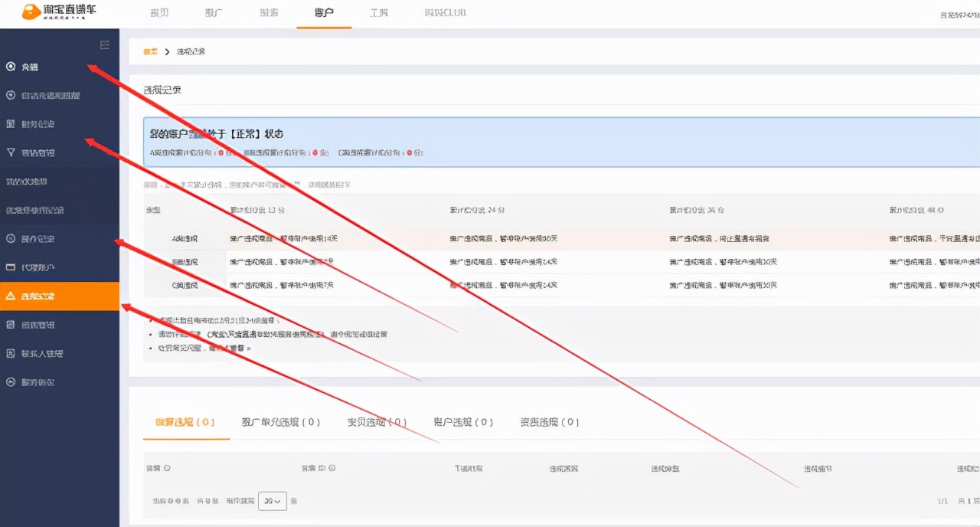Click the 操作记录 operation log icon
The image size is (980, 527).
pos(11,239)
